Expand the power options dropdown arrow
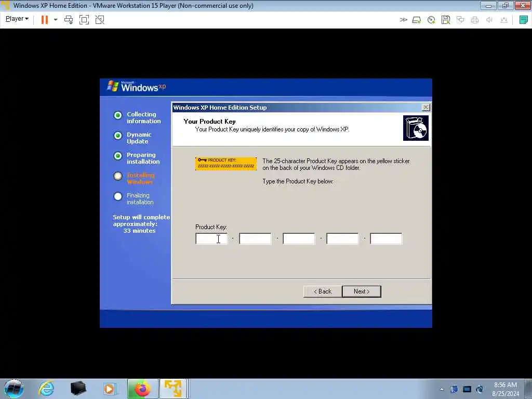The width and height of the screenshot is (532, 399). tap(56, 20)
